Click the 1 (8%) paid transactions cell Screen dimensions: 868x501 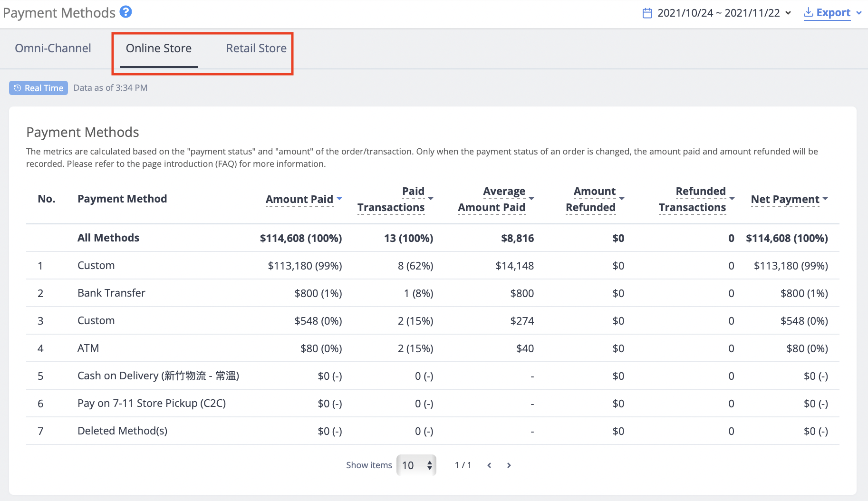point(419,293)
